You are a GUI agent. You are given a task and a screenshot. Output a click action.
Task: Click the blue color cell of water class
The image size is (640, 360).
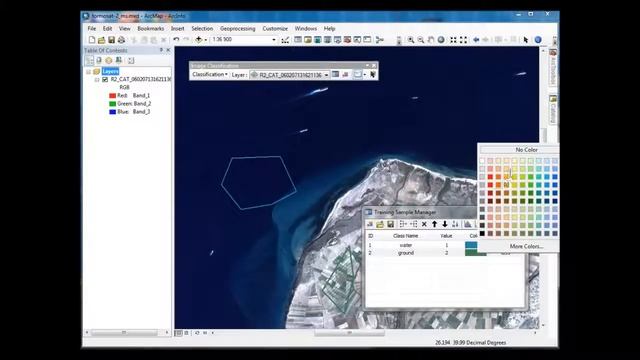[472, 245]
